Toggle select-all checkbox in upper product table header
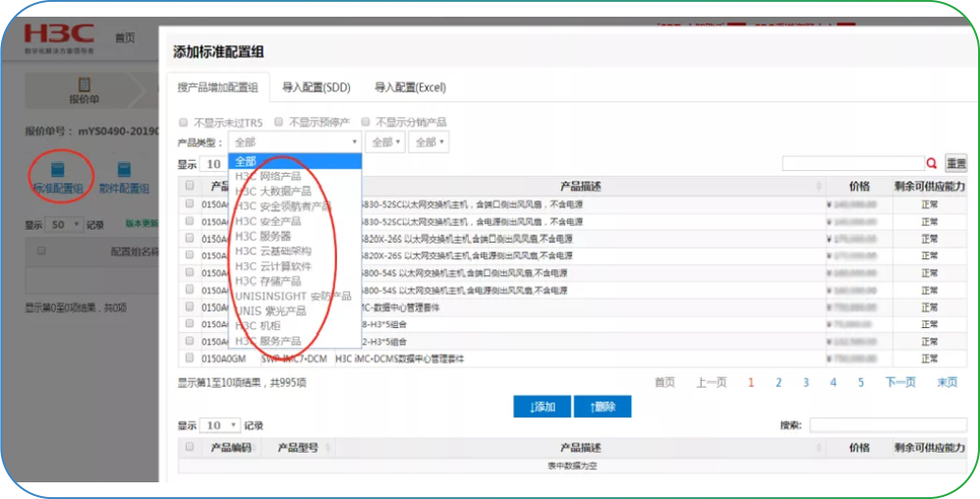 pyautogui.click(x=190, y=186)
